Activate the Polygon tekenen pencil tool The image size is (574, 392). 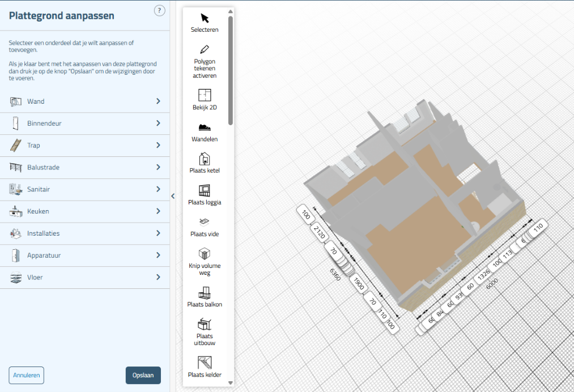(x=205, y=61)
